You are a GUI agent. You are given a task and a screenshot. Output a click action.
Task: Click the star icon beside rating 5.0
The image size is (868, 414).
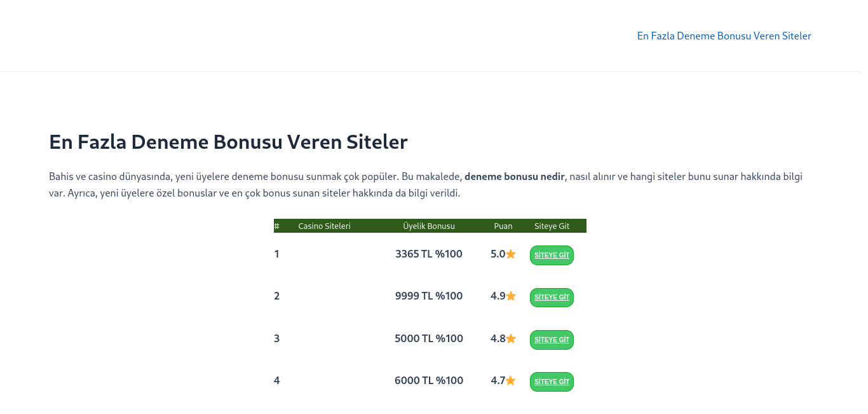[511, 254]
